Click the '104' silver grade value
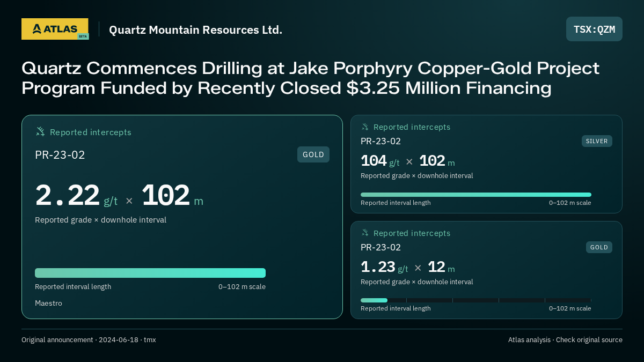 [x=374, y=161]
